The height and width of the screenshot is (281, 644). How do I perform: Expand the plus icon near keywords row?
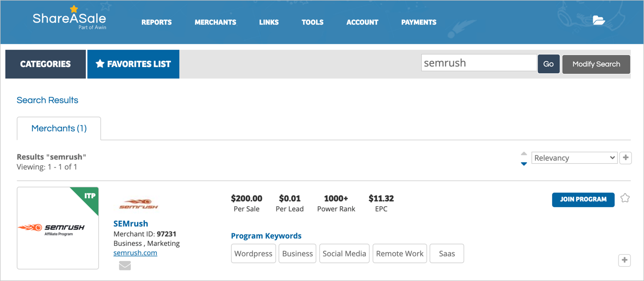[624, 260]
